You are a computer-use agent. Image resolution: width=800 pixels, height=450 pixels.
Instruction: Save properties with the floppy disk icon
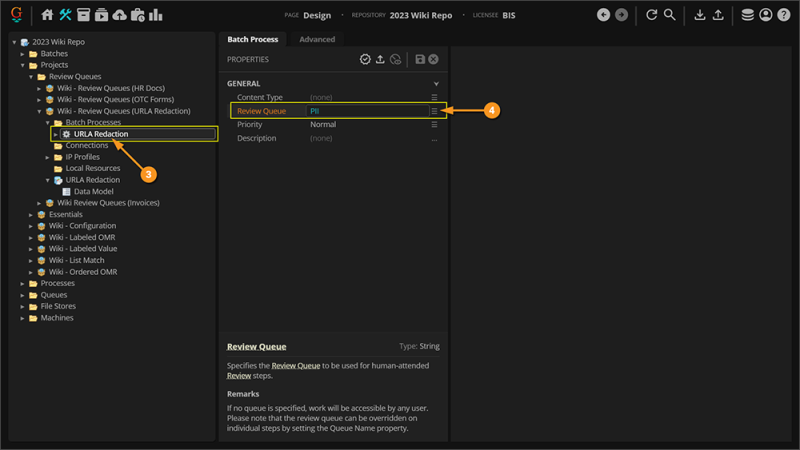click(420, 60)
